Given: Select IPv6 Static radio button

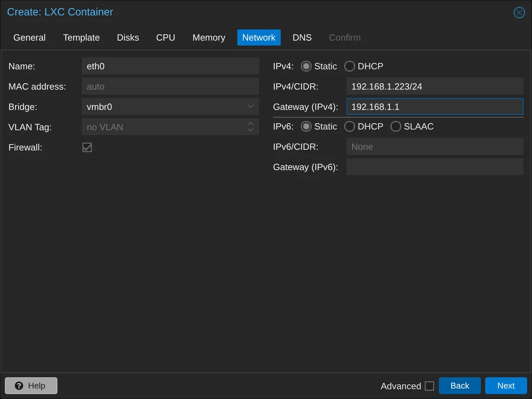Looking at the screenshot, I should coord(306,126).
